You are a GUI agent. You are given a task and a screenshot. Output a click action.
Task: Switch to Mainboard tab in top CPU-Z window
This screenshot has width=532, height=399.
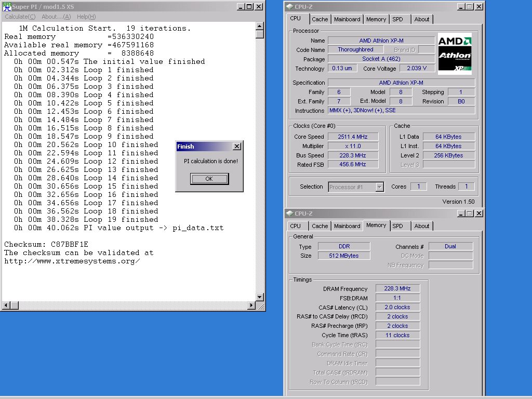click(347, 19)
